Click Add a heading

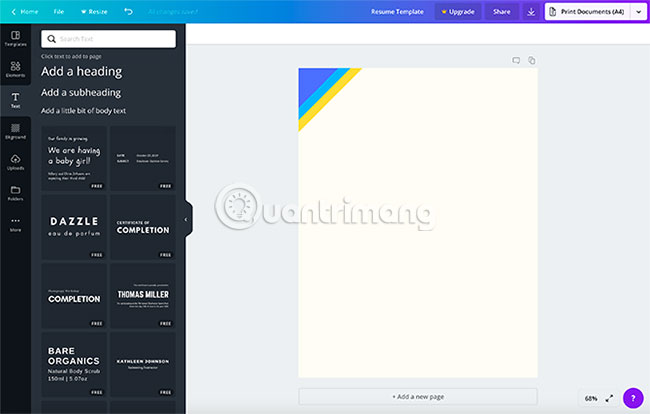click(x=82, y=72)
